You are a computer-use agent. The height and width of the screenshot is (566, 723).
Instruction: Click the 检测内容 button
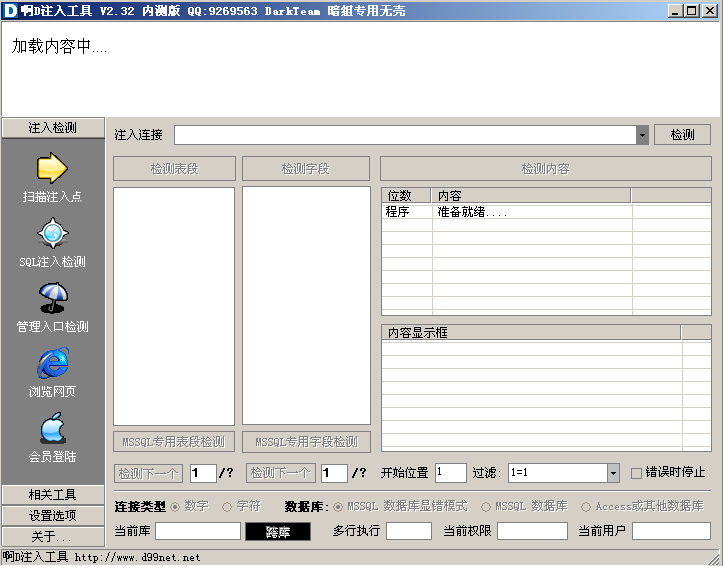click(x=545, y=169)
